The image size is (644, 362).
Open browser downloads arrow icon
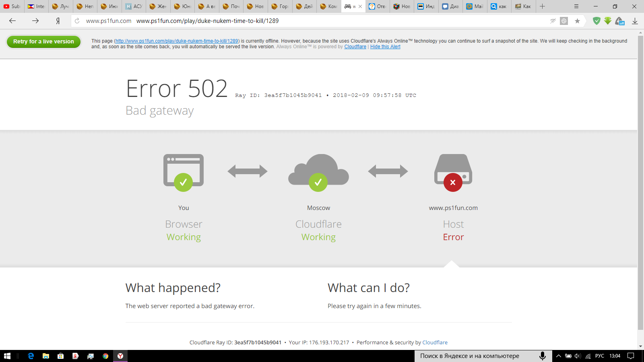click(635, 21)
